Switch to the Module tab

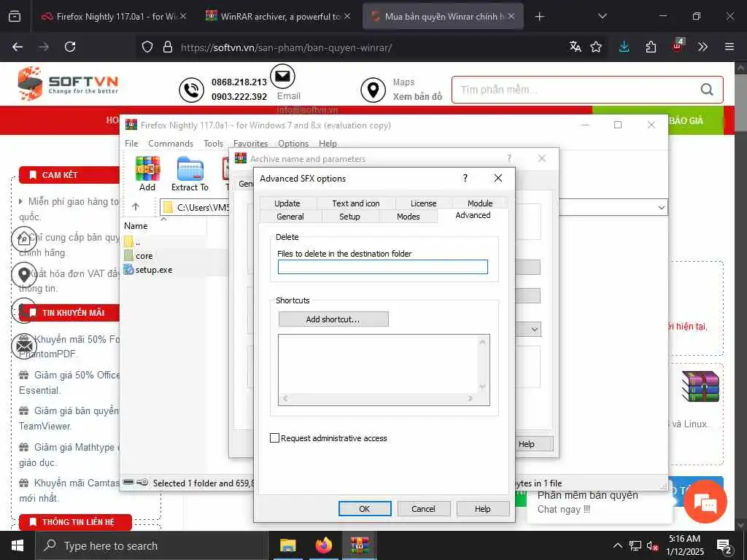click(480, 203)
